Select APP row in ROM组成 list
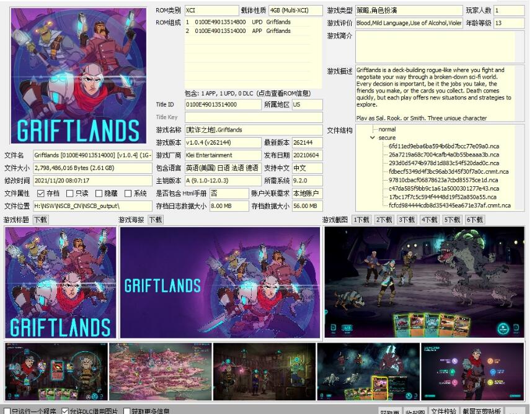532x414 pixels. pos(253,31)
